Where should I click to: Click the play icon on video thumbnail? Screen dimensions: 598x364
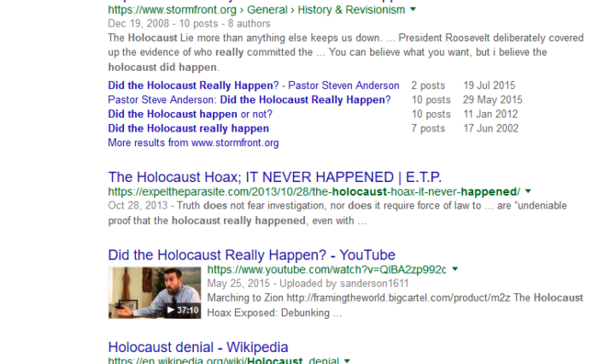[171, 310]
